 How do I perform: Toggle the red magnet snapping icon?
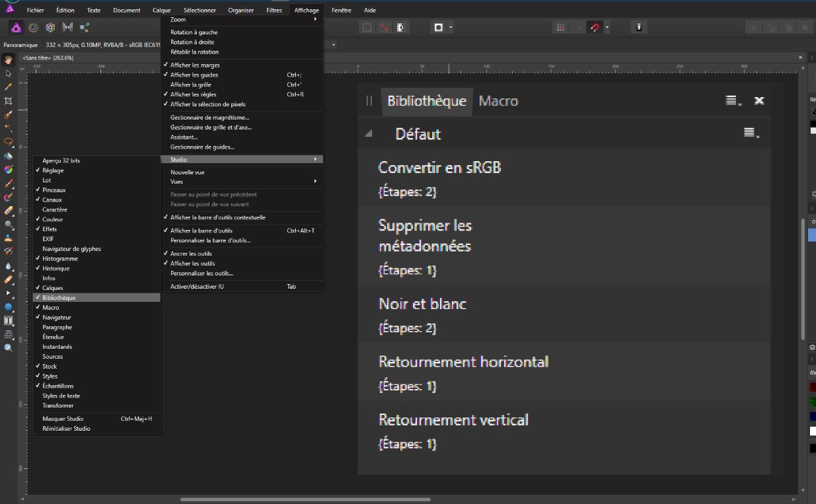pos(595,27)
